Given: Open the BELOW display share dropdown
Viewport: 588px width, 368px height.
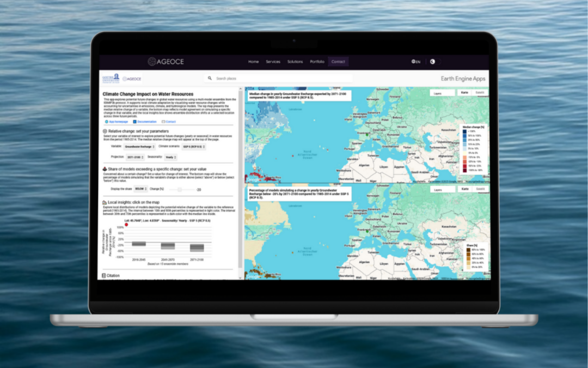Looking at the screenshot, I should coord(140,189).
